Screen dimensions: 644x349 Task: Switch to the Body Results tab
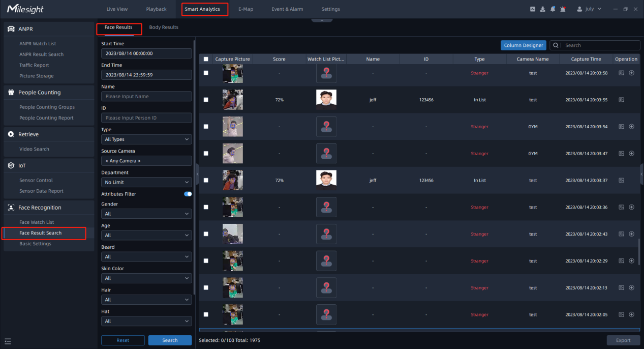coord(164,27)
